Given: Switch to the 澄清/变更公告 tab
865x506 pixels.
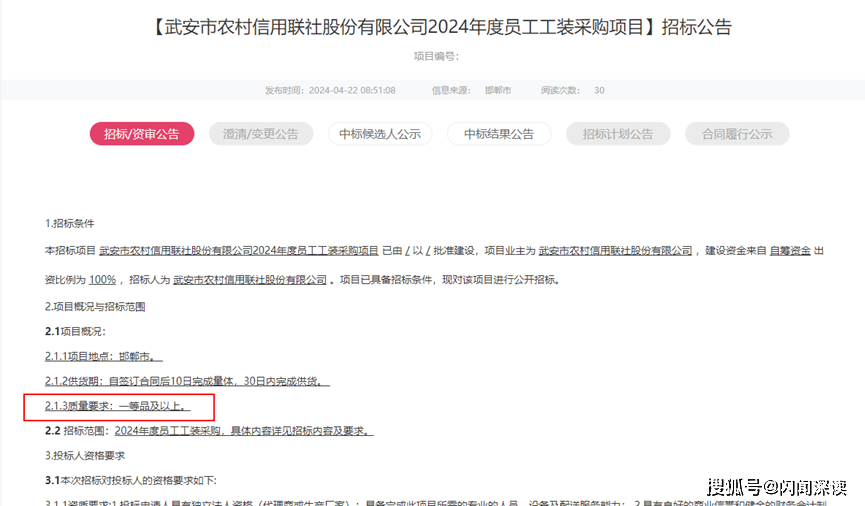Looking at the screenshot, I should (260, 134).
